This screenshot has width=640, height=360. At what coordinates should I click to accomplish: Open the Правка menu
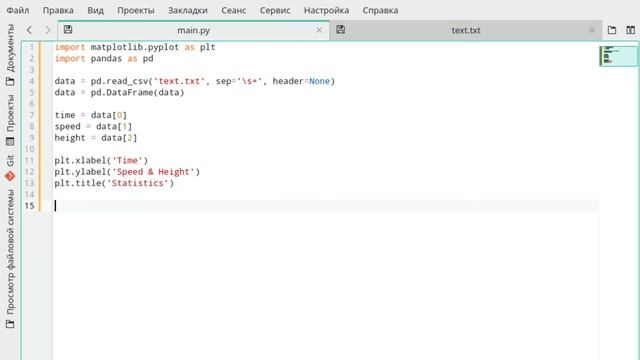[x=58, y=10]
